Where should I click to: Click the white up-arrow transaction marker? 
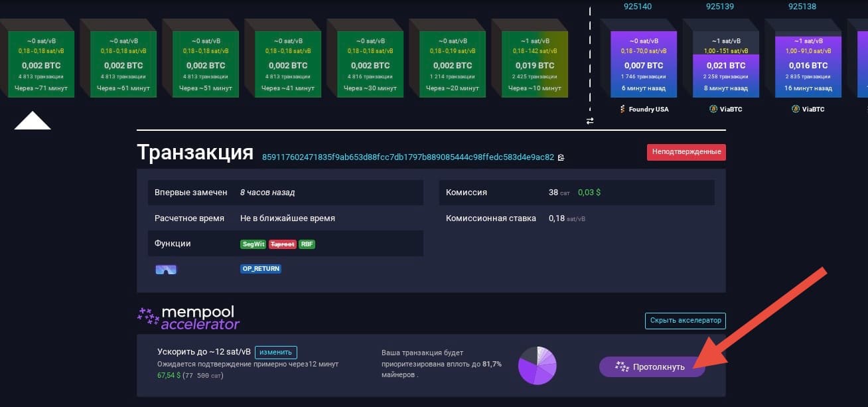click(33, 120)
